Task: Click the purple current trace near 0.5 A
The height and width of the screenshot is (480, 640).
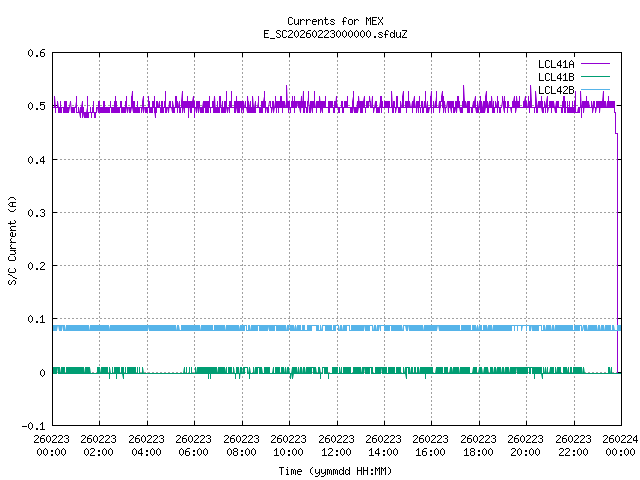Action: (x=300, y=105)
